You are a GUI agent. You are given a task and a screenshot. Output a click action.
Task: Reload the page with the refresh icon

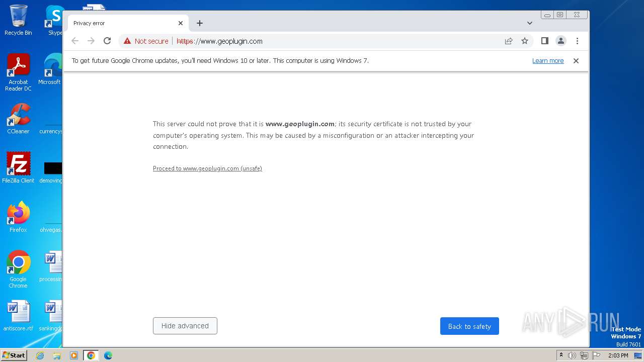pyautogui.click(x=107, y=41)
